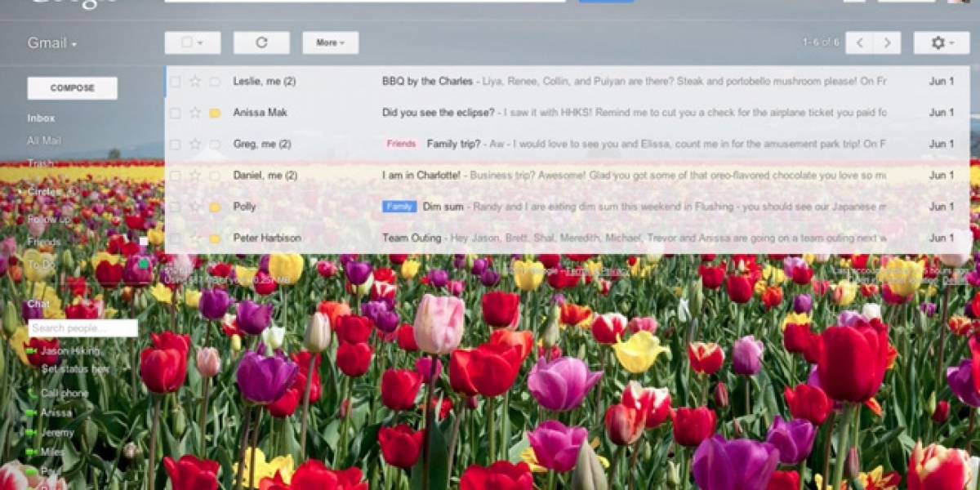The height and width of the screenshot is (490, 980).
Task: Star the BBQ by the Charles email
Action: (194, 81)
